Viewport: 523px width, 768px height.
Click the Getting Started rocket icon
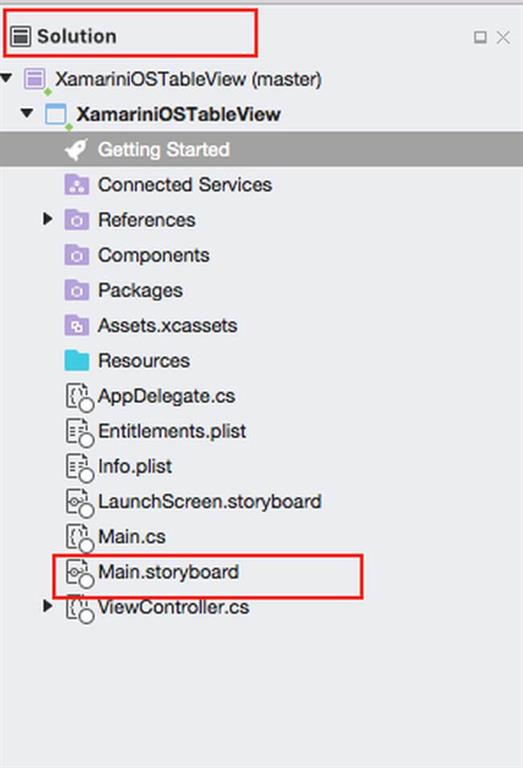point(76,149)
